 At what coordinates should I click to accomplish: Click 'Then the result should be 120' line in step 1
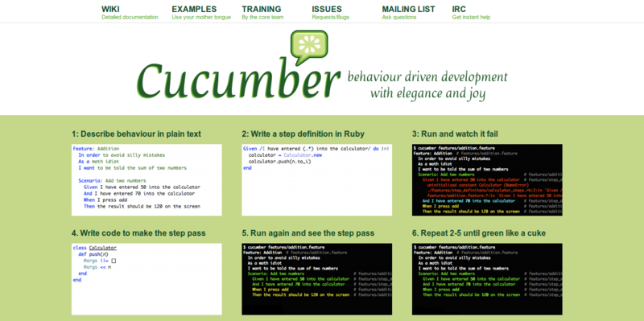point(142,207)
